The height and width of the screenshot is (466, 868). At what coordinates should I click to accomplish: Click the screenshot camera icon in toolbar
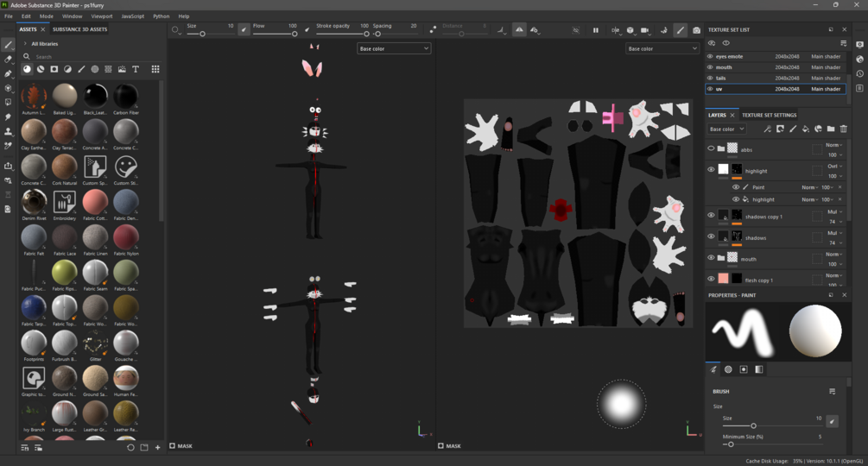coord(696,30)
